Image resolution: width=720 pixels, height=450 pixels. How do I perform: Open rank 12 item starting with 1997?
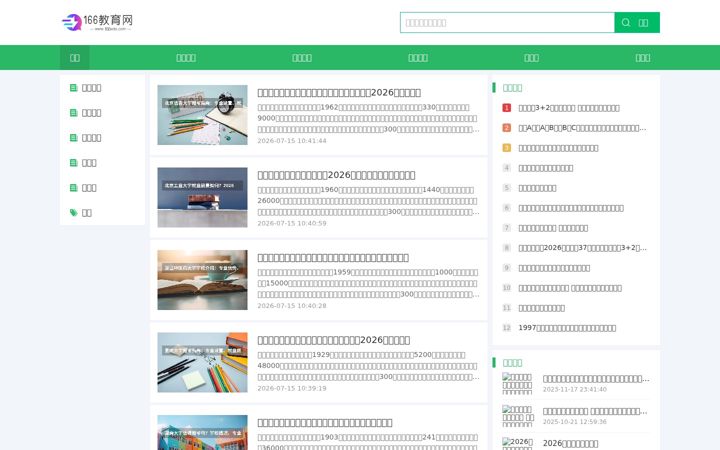pos(567,328)
